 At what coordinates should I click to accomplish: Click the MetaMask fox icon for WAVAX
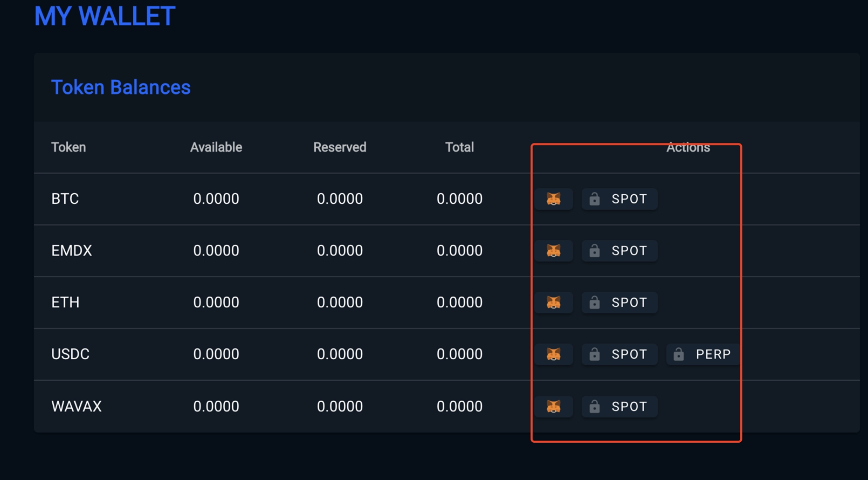(x=554, y=406)
